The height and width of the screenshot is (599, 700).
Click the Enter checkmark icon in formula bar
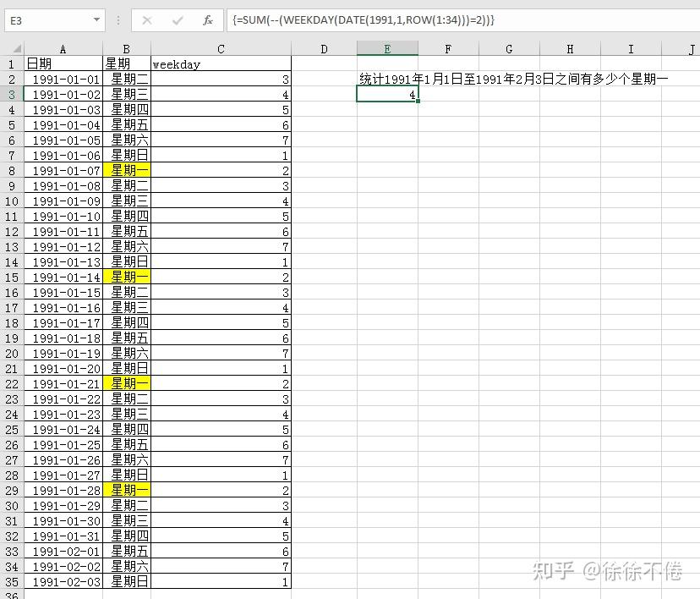pyautogui.click(x=178, y=20)
